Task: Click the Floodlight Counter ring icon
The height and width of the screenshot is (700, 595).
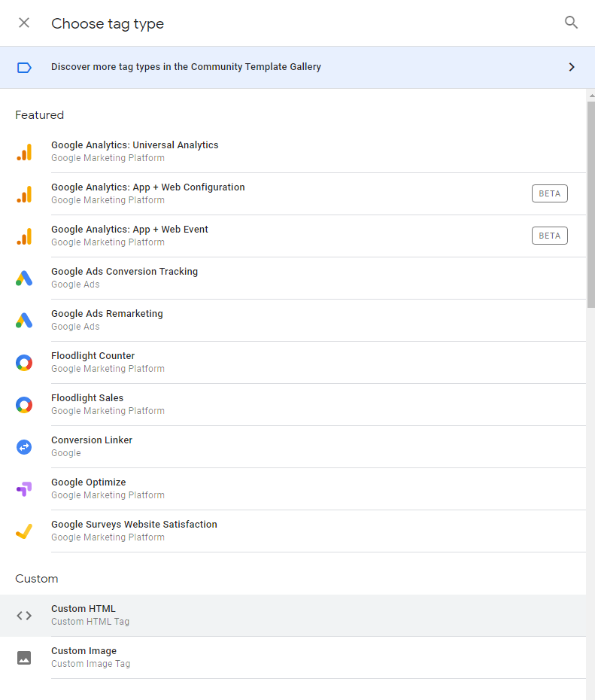Action: (24, 363)
